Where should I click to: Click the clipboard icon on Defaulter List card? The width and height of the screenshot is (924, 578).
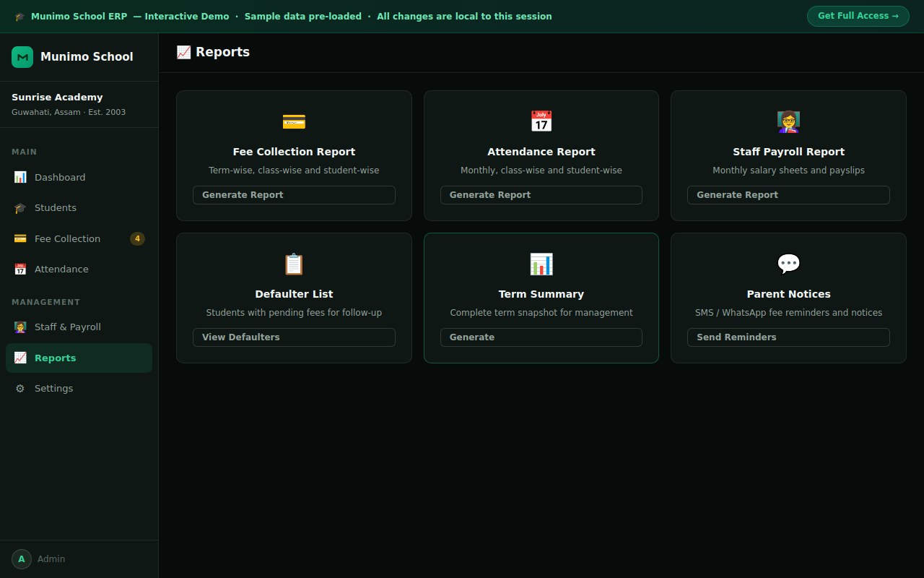pyautogui.click(x=294, y=264)
